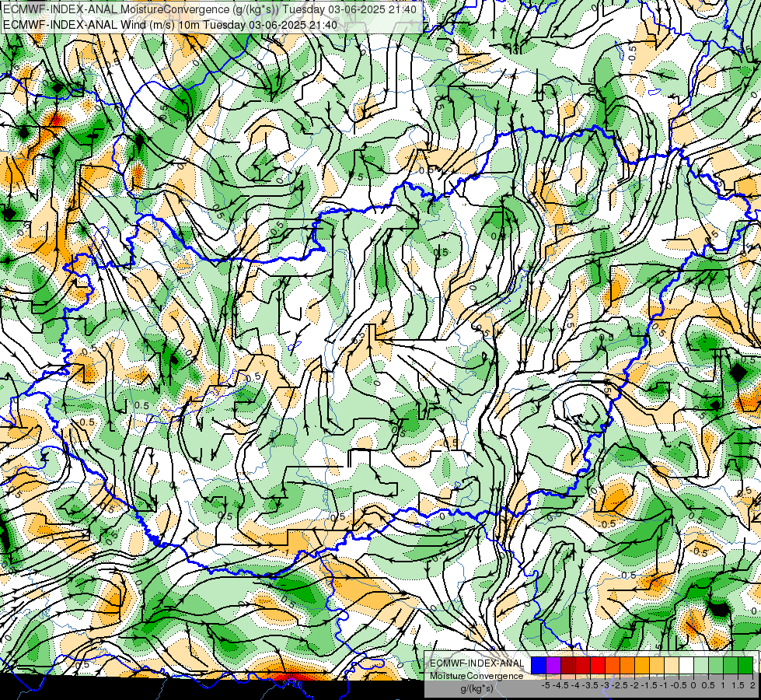Select the darkest green legend swatch near 2
The width and height of the screenshot is (761, 700).
coord(745,666)
